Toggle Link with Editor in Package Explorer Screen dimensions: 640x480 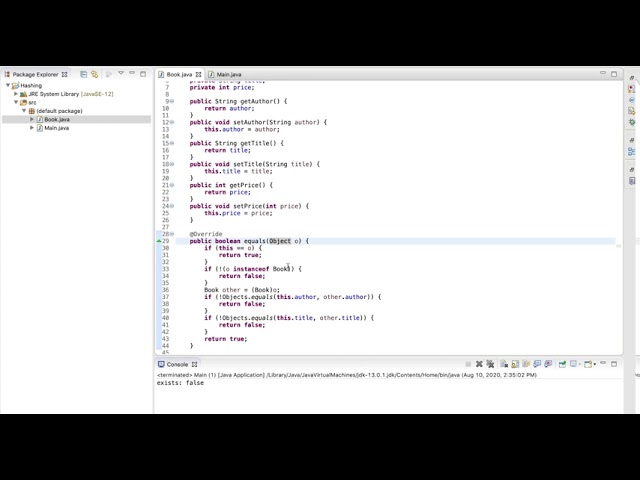point(94,74)
